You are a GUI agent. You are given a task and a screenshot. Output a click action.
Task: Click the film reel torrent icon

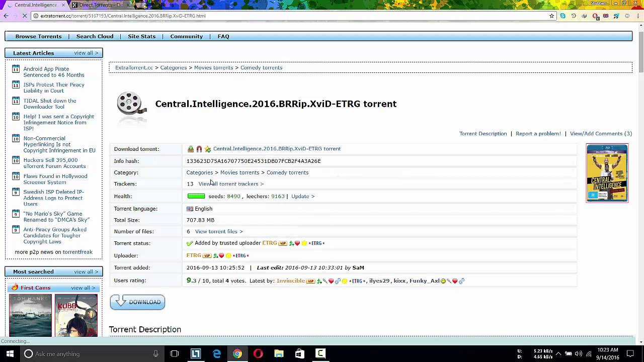[x=131, y=106]
